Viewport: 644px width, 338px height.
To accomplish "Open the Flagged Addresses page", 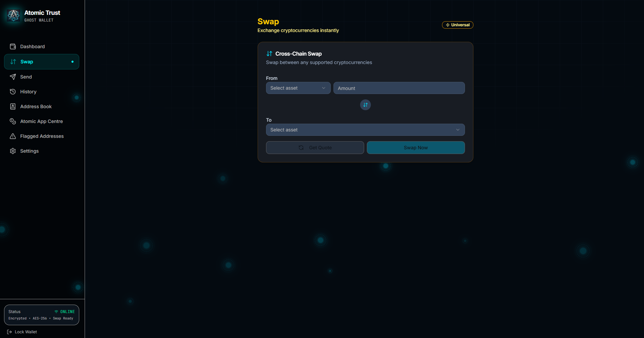I will [41, 136].
